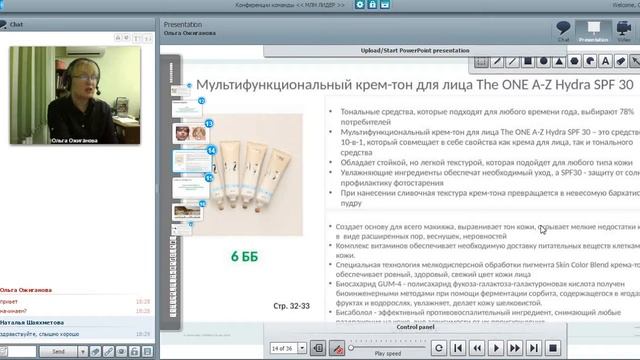The height and width of the screenshot is (360, 640).
Task: Click the green '6 ББ' text on slide
Action: pos(244,256)
